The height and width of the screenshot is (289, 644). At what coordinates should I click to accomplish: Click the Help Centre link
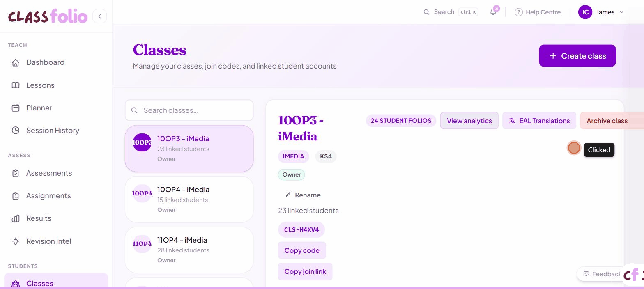pyautogui.click(x=538, y=12)
